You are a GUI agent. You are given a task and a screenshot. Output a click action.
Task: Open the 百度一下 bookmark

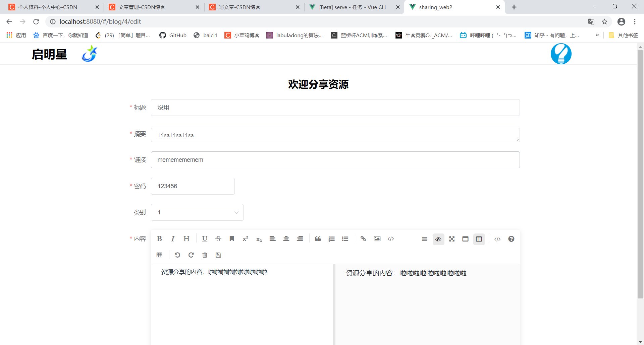coord(61,35)
